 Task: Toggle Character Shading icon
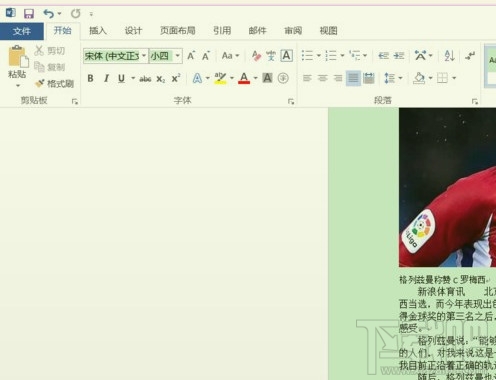[x=267, y=78]
